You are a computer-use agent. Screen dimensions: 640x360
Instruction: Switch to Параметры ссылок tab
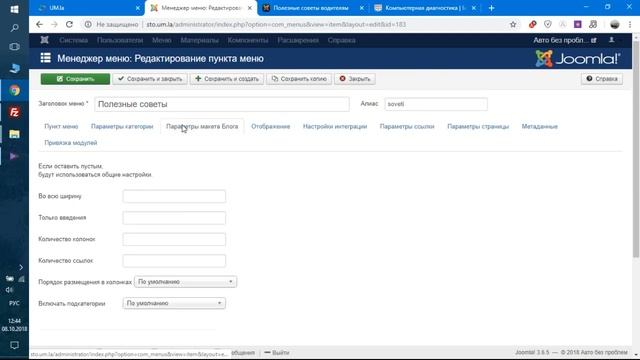tap(407, 127)
